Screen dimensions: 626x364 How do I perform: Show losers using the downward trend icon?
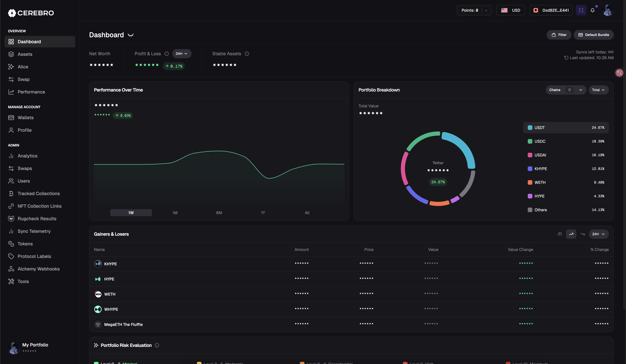[x=583, y=234]
